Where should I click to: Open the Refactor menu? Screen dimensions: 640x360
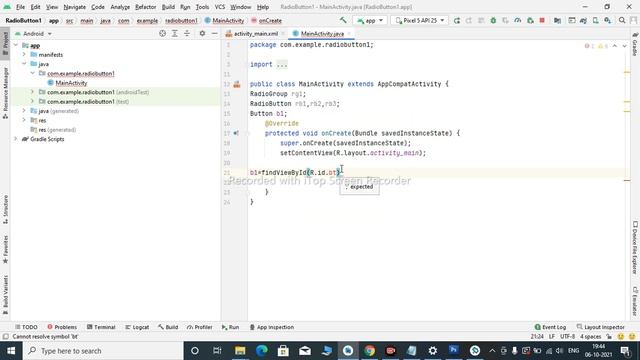pyautogui.click(x=145, y=7)
